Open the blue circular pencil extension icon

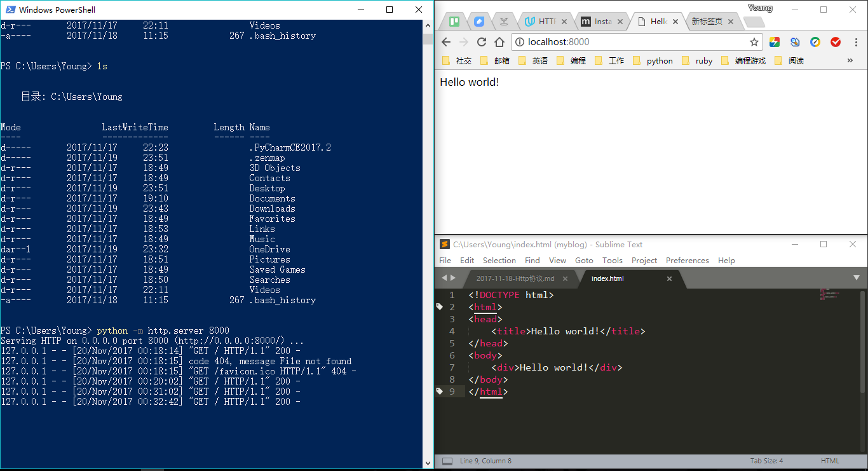(815, 42)
